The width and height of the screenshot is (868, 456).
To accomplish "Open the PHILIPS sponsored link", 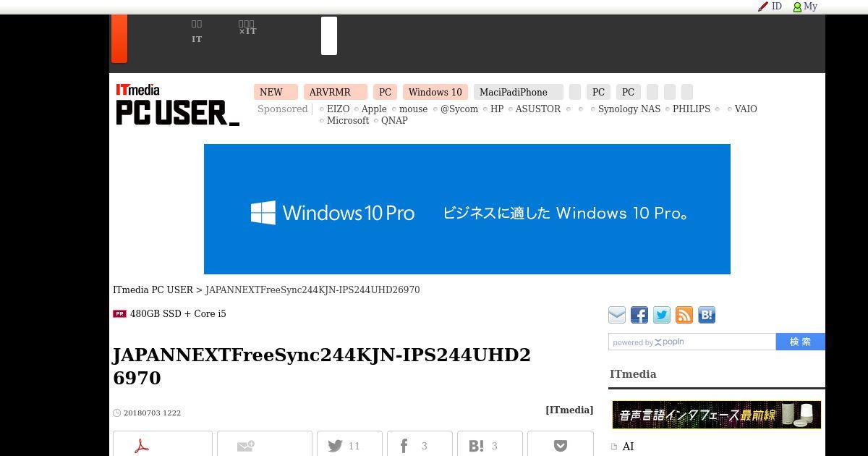I will pos(692,109).
